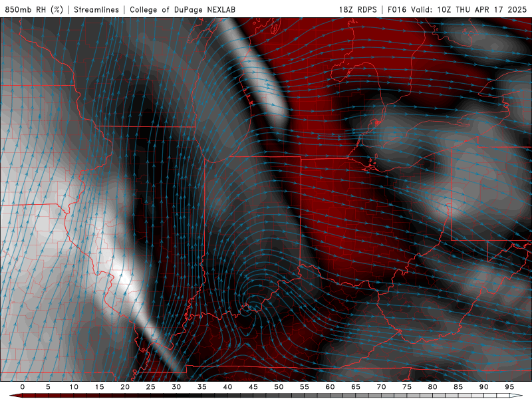
Task: Click the colorbar label '60'
Action: point(330,387)
